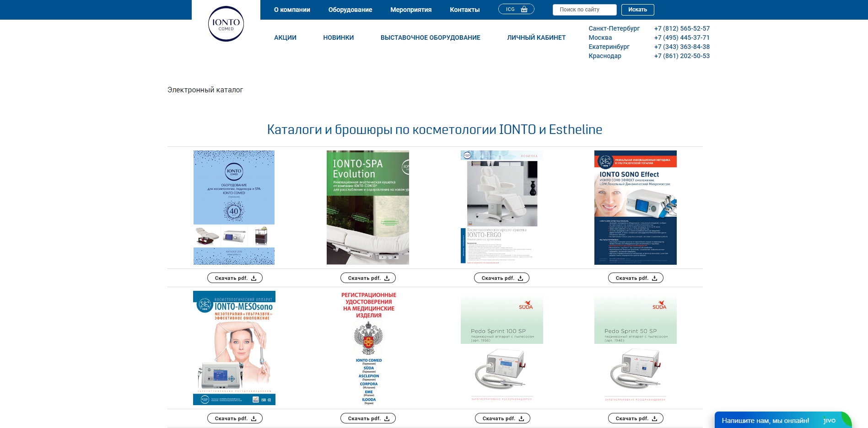Open the IONTO-SPA Evolution brochure cover
The width and height of the screenshot is (868, 428).
pos(368,208)
